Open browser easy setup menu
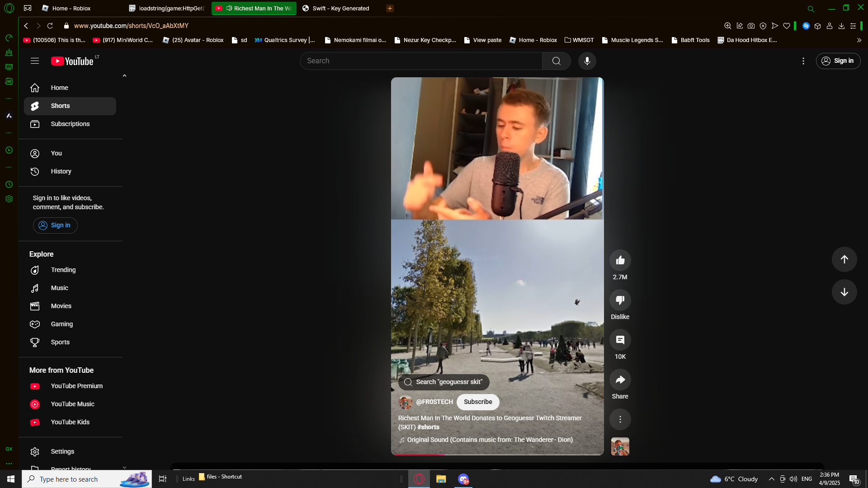This screenshot has height=488, width=868. tap(853, 26)
